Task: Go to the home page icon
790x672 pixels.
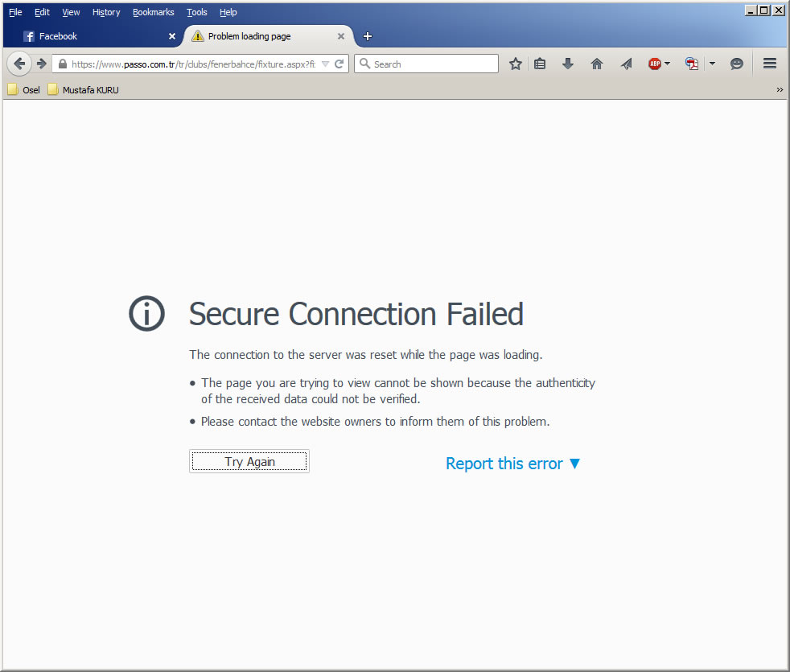Action: point(597,64)
